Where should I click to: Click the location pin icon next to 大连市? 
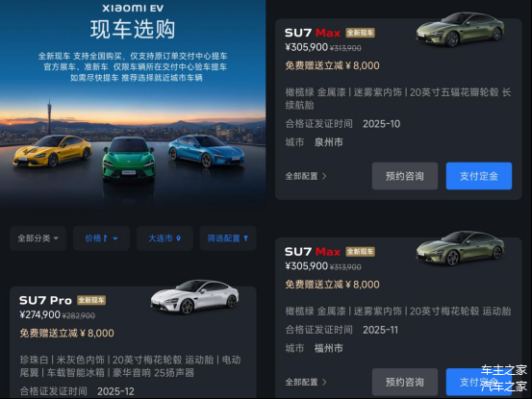(179, 238)
